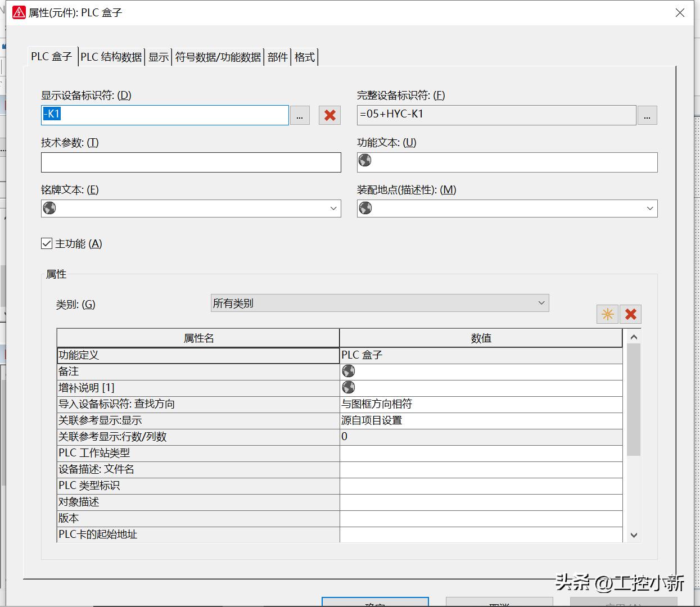Expand the 装配地点 dropdown
This screenshot has height=607, width=700.
point(649,208)
